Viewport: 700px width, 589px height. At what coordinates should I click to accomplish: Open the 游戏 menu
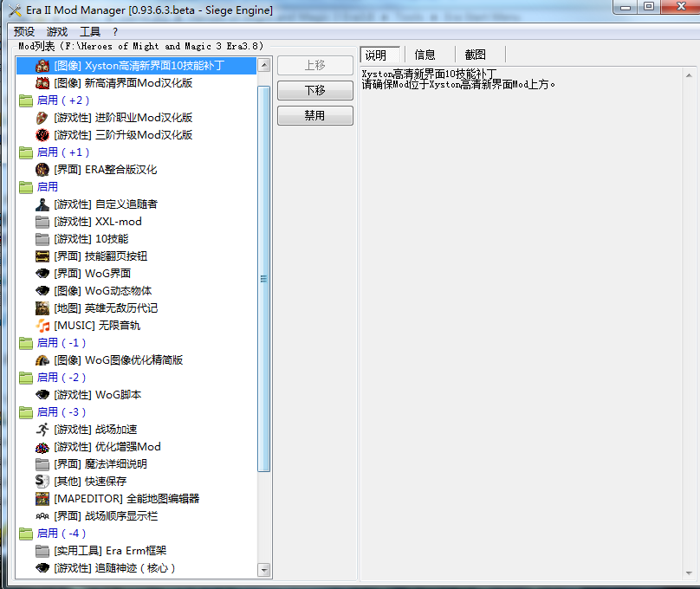pyautogui.click(x=57, y=32)
